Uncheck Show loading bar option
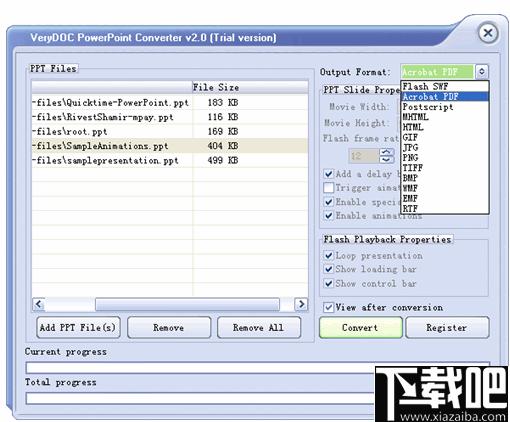510x422 pixels. tap(329, 269)
